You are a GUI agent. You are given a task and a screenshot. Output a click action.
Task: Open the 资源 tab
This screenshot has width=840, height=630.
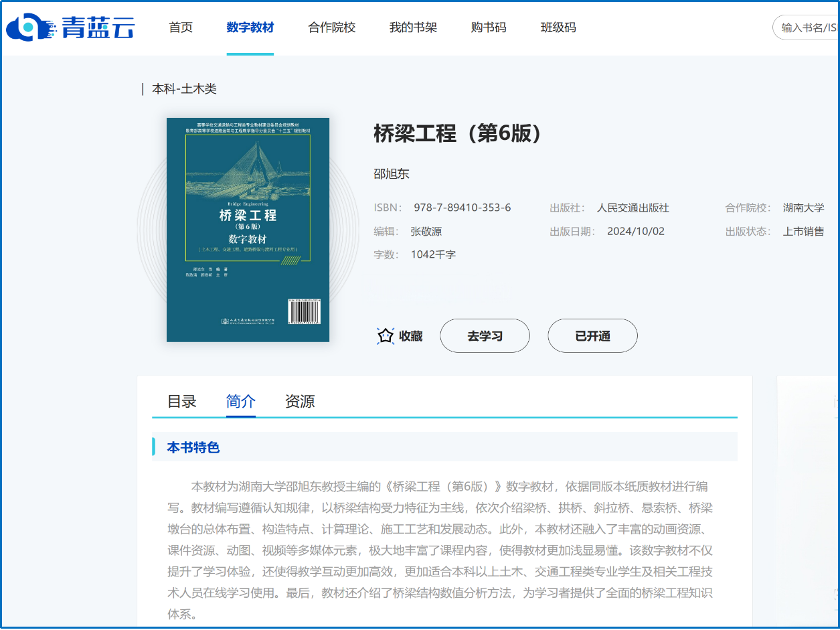pyautogui.click(x=299, y=401)
